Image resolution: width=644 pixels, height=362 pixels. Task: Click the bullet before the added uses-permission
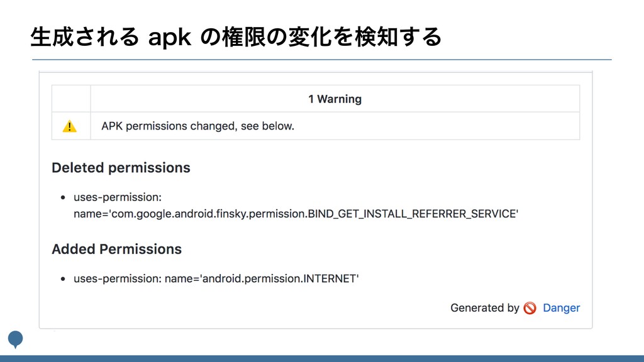pyautogui.click(x=63, y=278)
